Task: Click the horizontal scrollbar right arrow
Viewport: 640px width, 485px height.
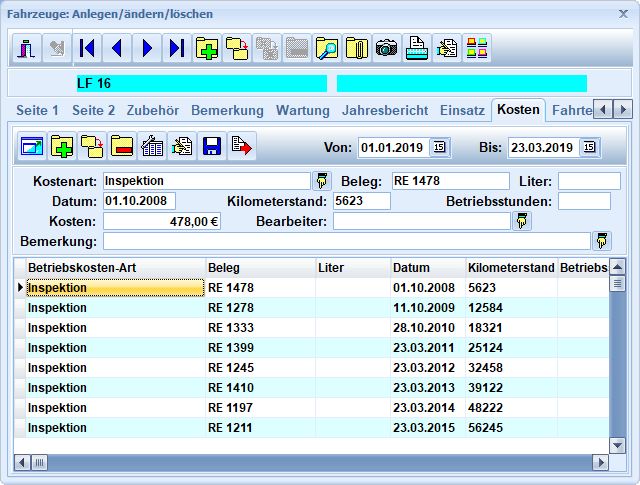Action: coord(600,463)
